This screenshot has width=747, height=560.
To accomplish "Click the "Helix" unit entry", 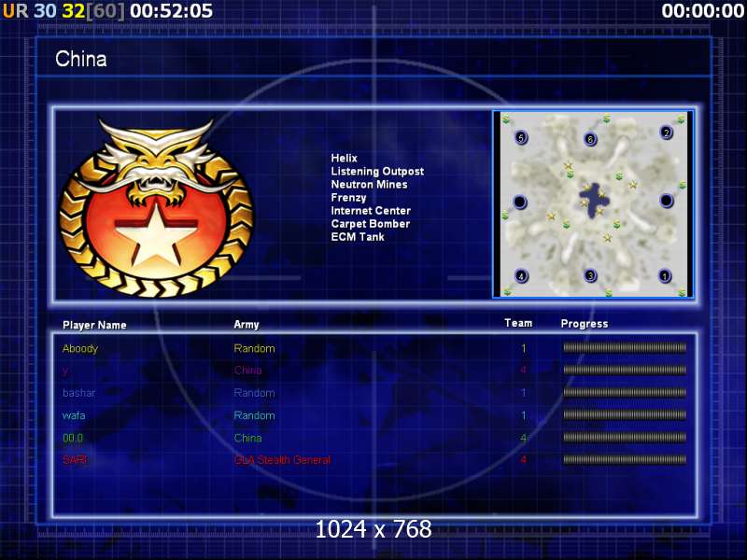I will [x=344, y=158].
